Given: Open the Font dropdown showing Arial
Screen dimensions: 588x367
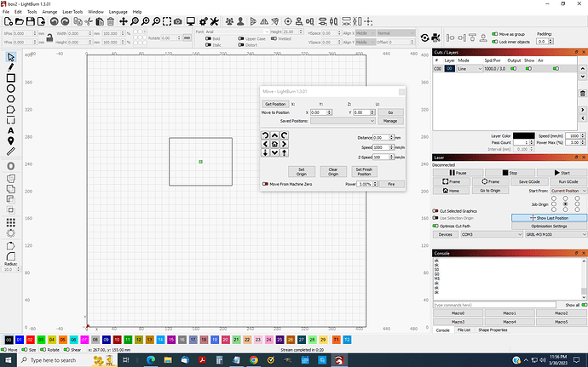Looking at the screenshot, I should 237,32.
